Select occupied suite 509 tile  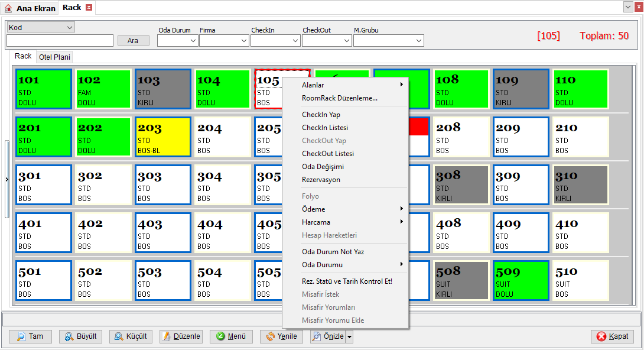pos(521,281)
